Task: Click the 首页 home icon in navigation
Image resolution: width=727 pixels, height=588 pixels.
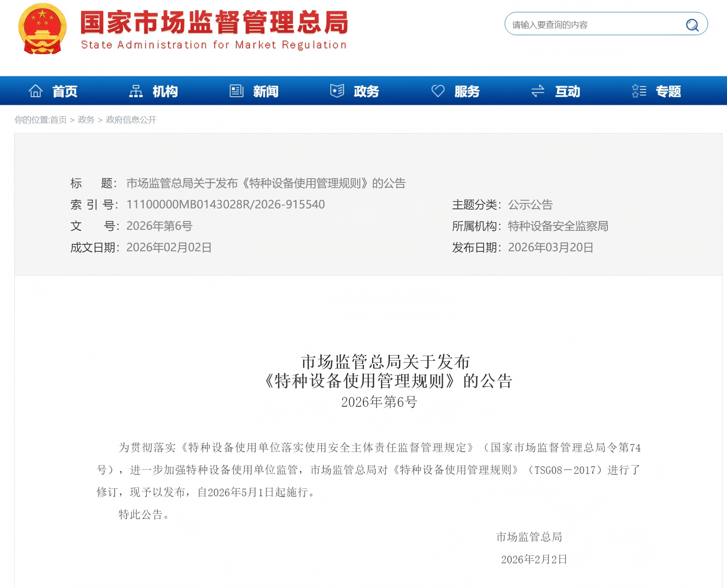Action: (36, 91)
